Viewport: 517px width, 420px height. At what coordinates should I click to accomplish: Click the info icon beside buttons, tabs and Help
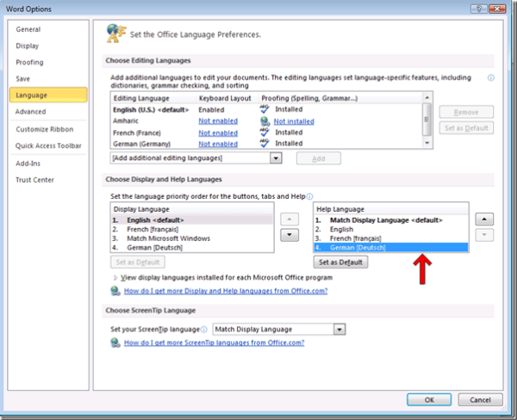coord(309,196)
